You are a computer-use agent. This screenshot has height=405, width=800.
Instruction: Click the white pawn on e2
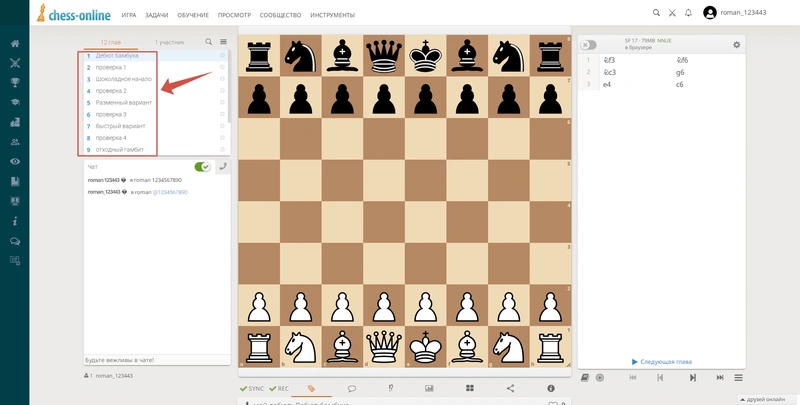click(426, 306)
